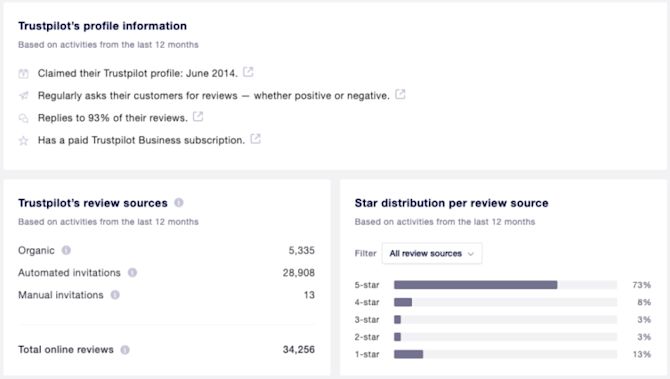Open the 'All review sources' filter dropdown
The width and height of the screenshot is (670, 379).
(x=432, y=253)
